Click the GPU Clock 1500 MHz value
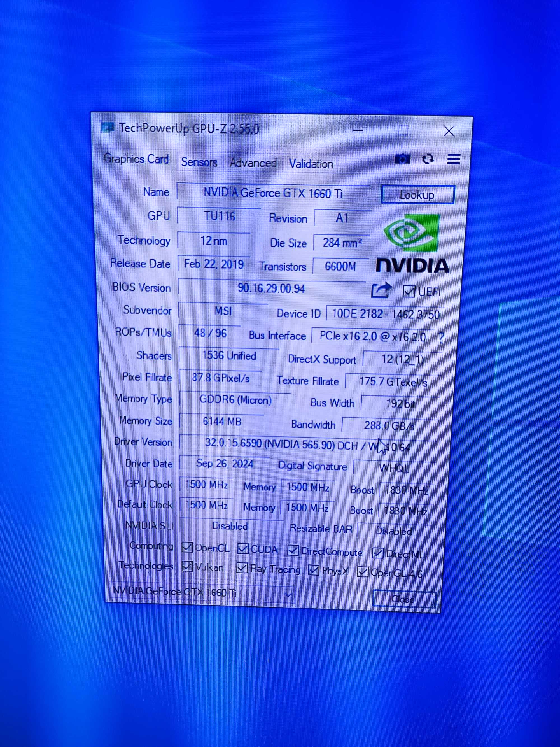This screenshot has height=747, width=560. tap(206, 485)
